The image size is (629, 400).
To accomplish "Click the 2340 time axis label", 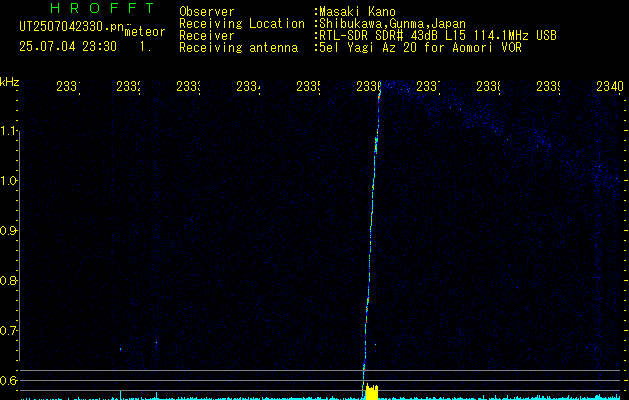I will pos(610,86).
